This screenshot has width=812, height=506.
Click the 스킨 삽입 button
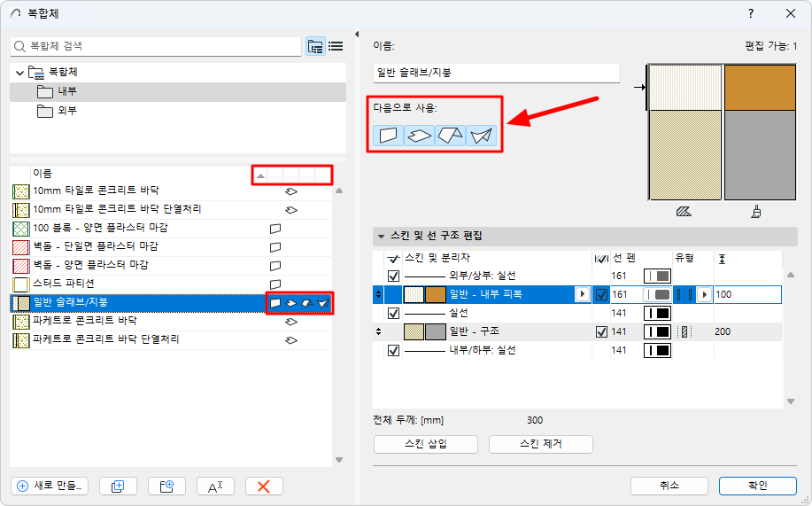[426, 444]
